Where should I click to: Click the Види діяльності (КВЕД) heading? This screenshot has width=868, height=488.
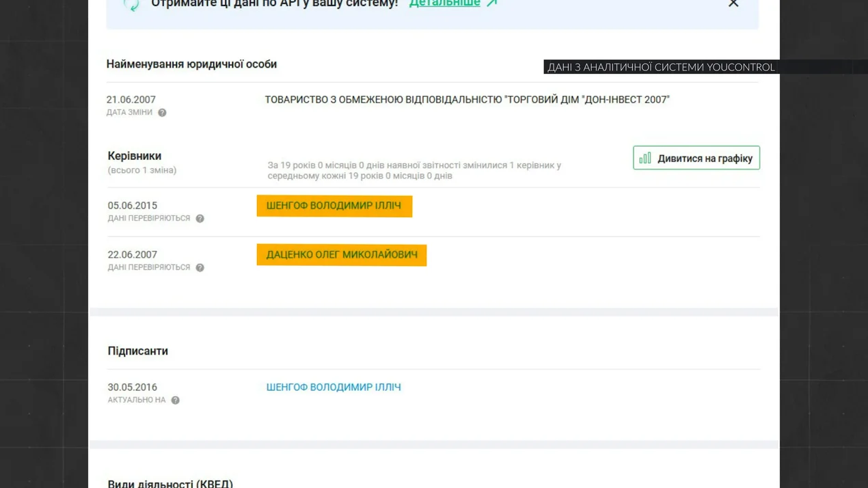click(x=170, y=483)
